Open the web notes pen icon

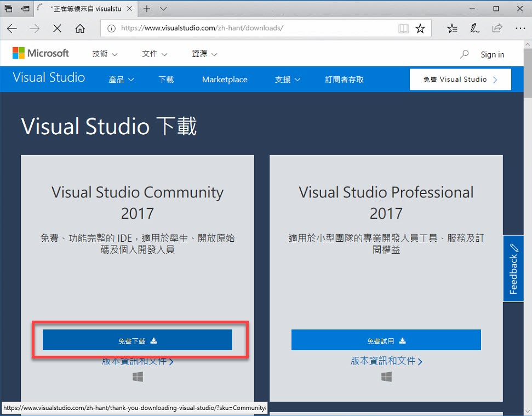(x=474, y=28)
